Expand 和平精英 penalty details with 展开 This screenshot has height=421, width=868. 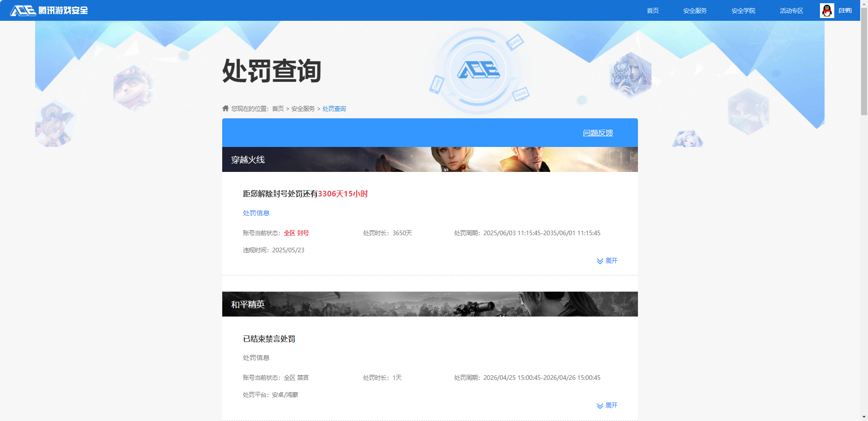point(611,405)
